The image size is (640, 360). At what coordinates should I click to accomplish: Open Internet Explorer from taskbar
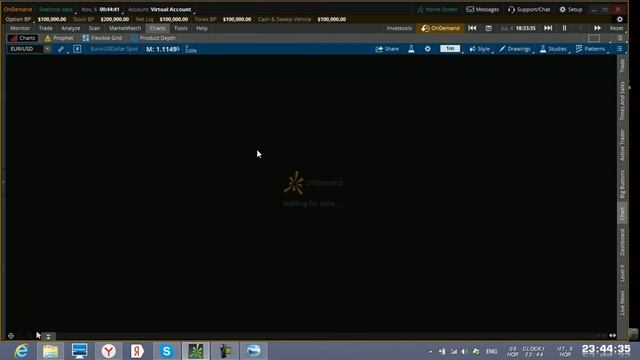point(21,351)
